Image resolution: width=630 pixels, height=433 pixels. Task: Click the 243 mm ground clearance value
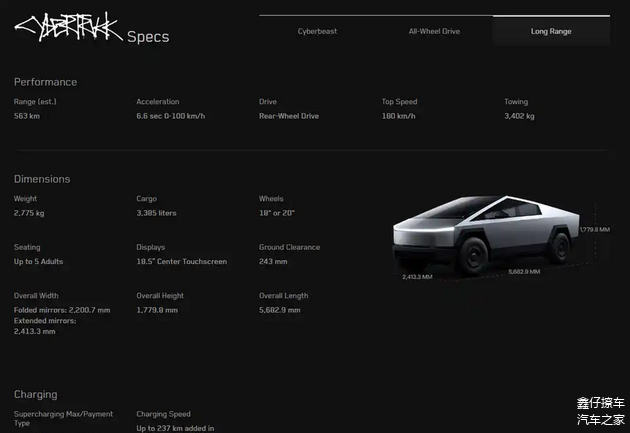pyautogui.click(x=273, y=261)
